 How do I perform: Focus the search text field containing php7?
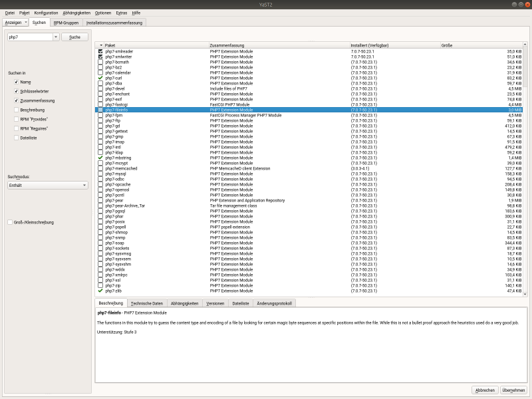click(x=30, y=37)
